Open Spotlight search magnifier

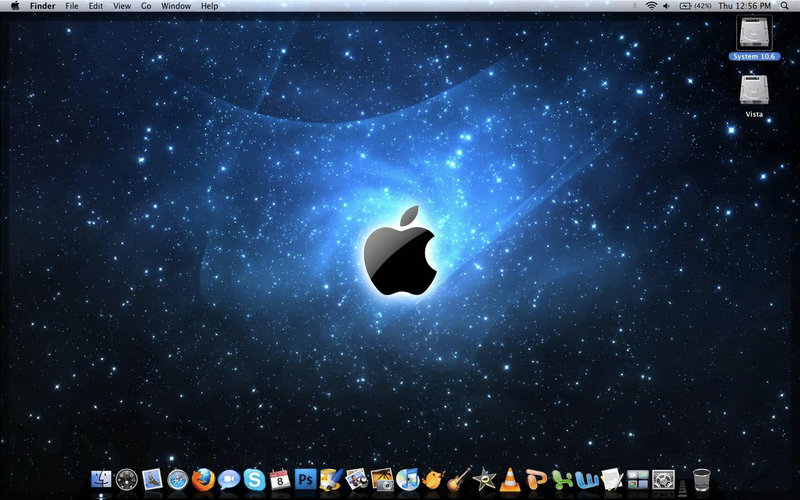tap(784, 6)
